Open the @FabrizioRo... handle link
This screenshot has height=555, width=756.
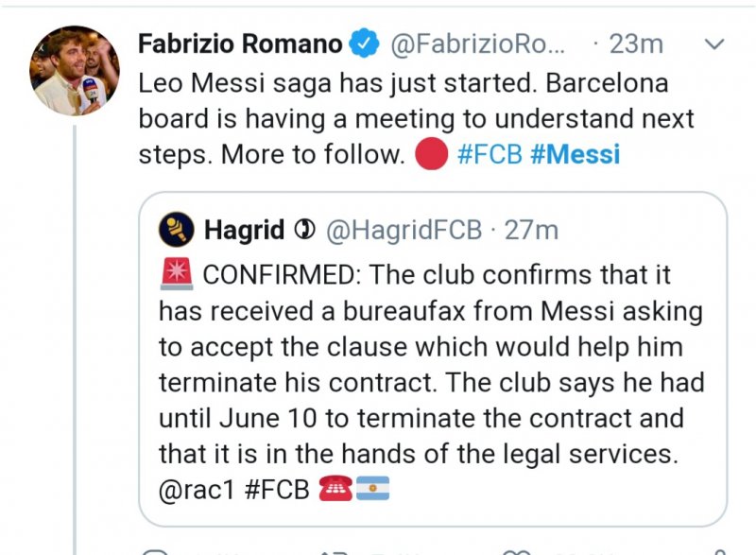pos(476,43)
